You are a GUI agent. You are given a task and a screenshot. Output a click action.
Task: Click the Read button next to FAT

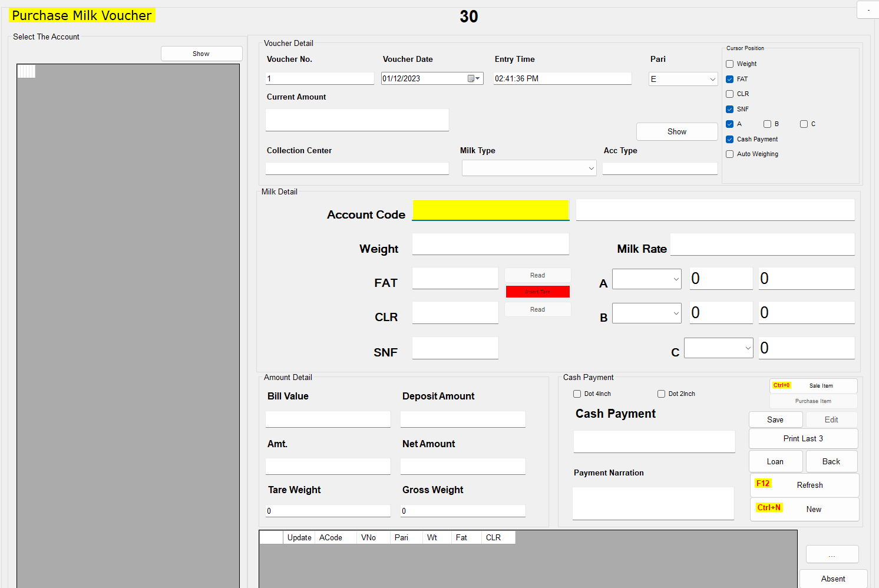tap(538, 275)
